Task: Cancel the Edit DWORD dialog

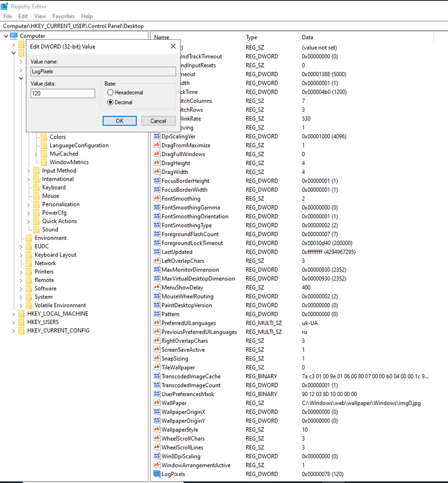Action: pos(158,121)
